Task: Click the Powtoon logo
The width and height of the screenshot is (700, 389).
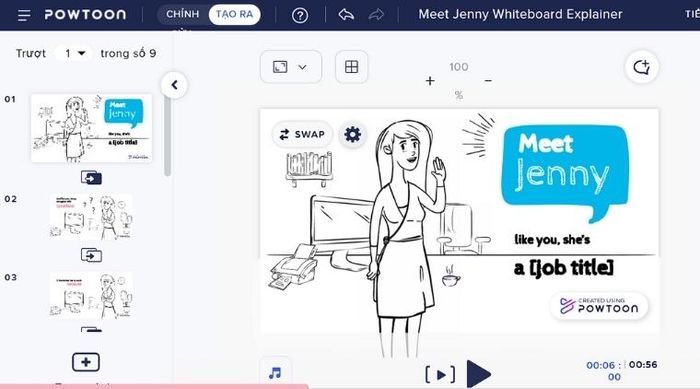Action: (85, 15)
